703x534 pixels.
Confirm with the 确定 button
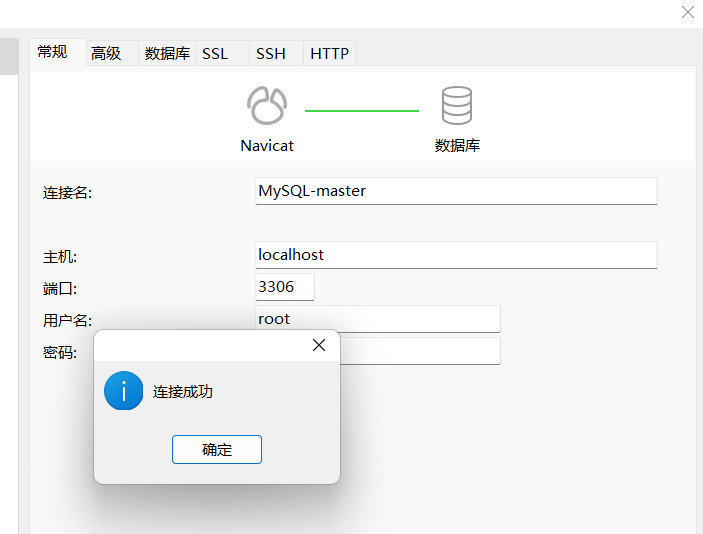(x=217, y=449)
